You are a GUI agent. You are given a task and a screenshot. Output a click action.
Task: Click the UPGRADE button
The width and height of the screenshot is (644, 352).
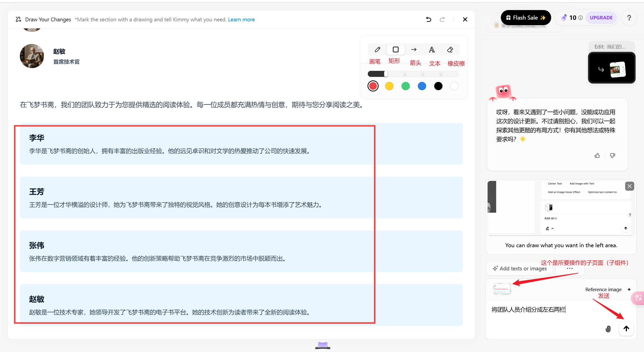click(601, 18)
